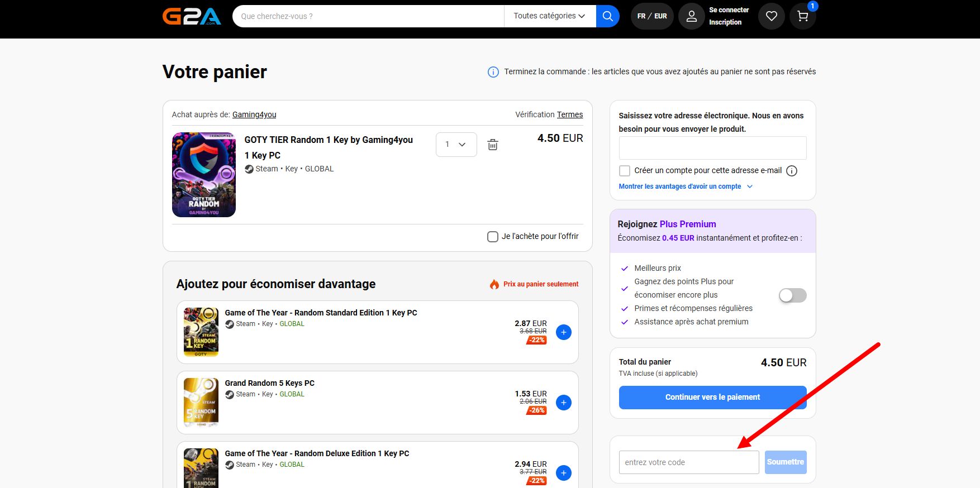Screen dimensions: 980x488
Task: Click the Inscription link
Action: pos(725,22)
